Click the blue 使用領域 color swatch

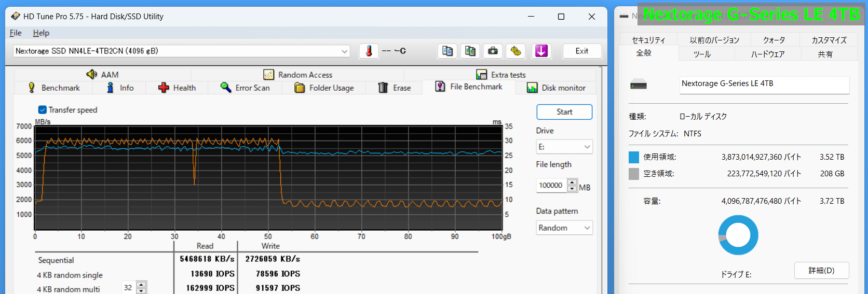pos(633,157)
